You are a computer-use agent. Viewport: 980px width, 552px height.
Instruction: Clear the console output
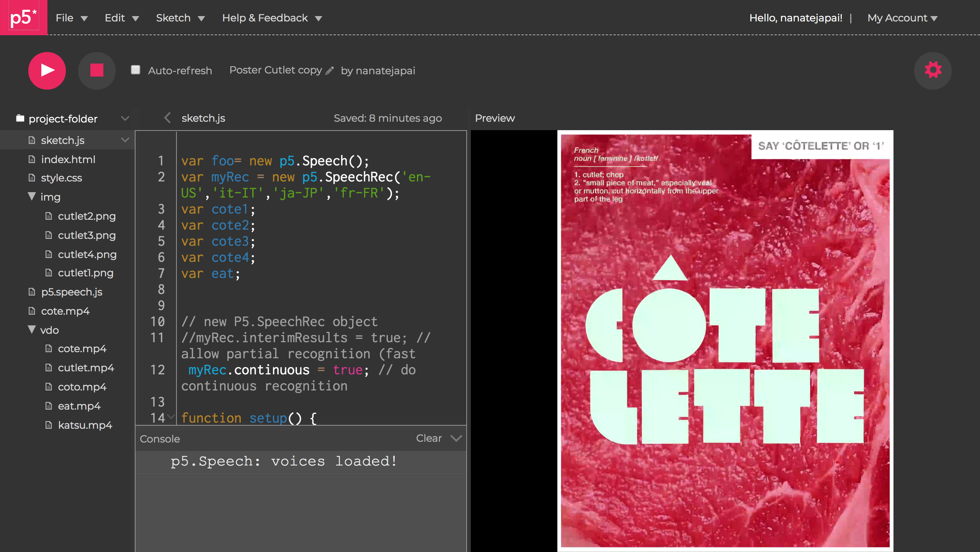pos(429,438)
